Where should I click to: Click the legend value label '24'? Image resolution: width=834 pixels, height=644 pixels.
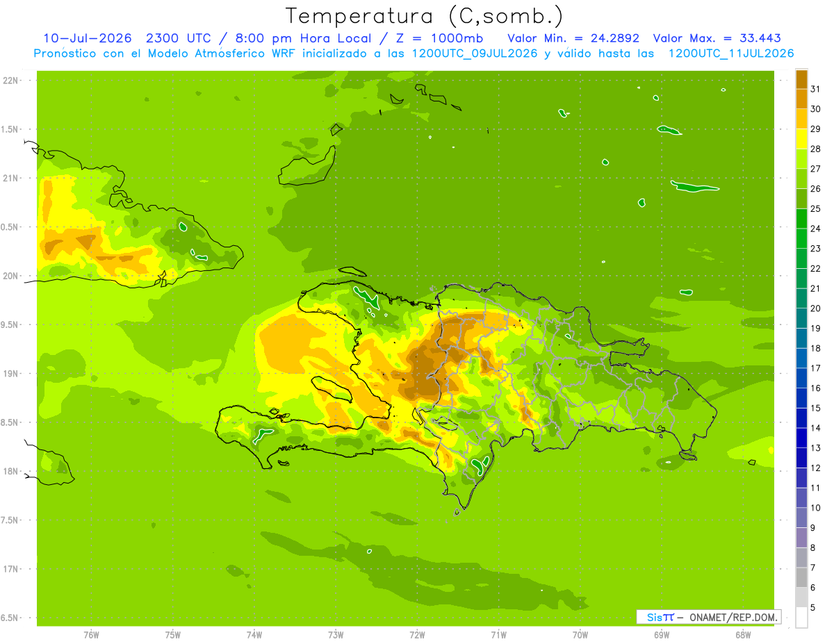815,229
